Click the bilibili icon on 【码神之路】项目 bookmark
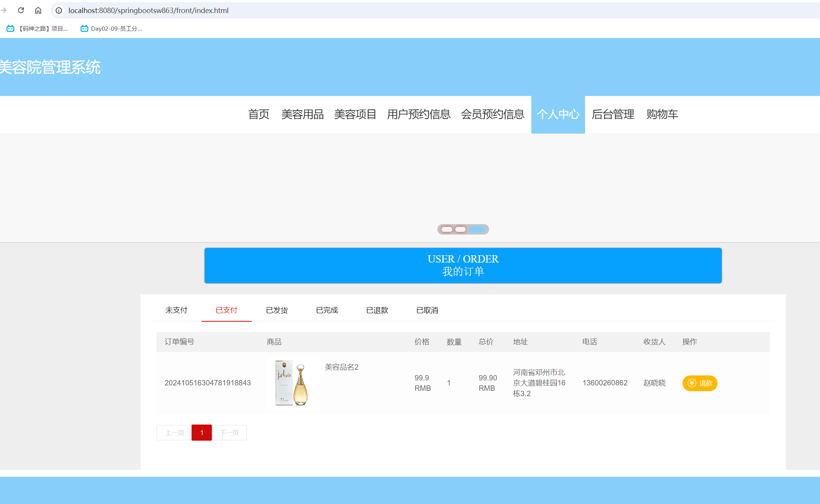The image size is (820, 504). coord(9,28)
